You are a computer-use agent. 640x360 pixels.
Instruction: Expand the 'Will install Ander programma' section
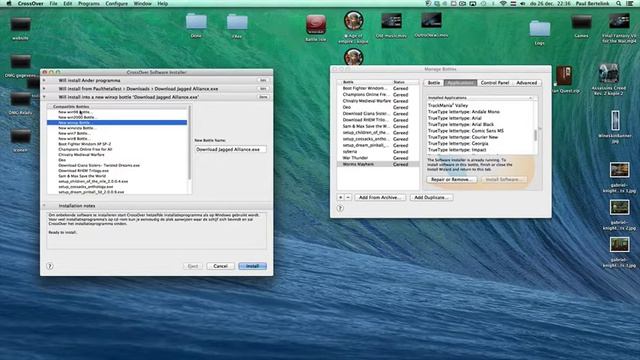pos(44,80)
